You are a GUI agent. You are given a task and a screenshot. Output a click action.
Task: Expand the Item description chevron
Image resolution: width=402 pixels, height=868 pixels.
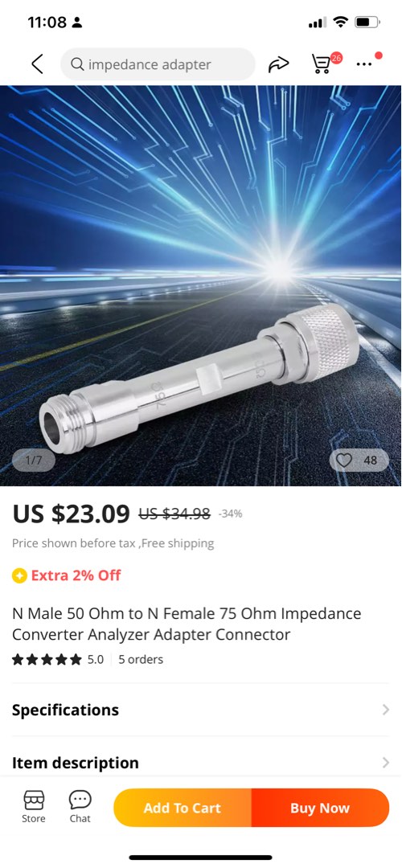(385, 763)
